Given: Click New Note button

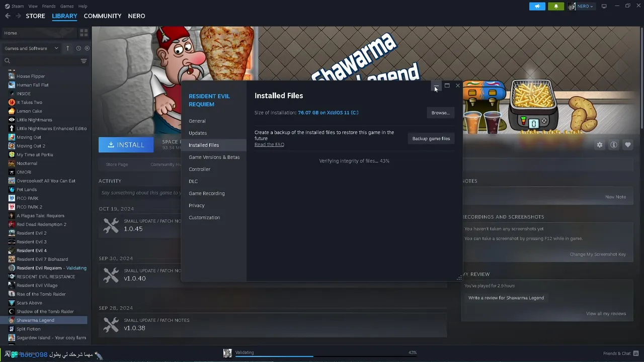Looking at the screenshot, I should pos(615,197).
